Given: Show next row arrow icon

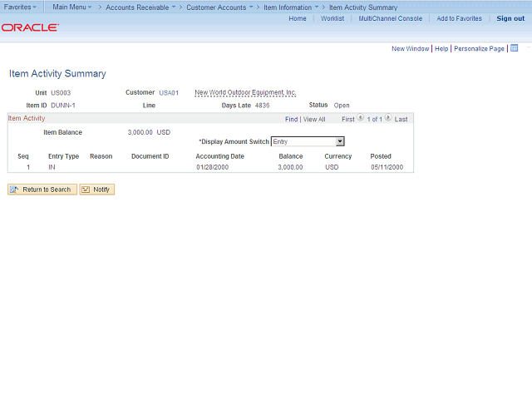Looking at the screenshot, I should tap(388, 118).
